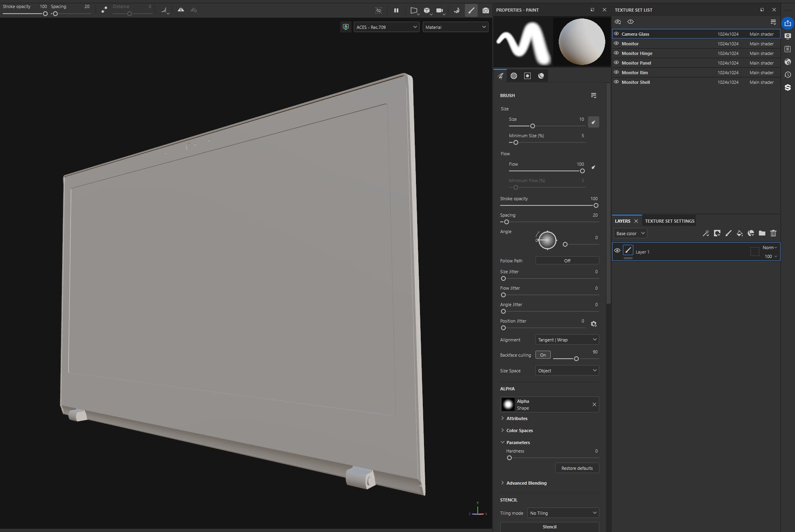Click the Add folder icon in Layers
The width and height of the screenshot is (795, 532).
[762, 233]
